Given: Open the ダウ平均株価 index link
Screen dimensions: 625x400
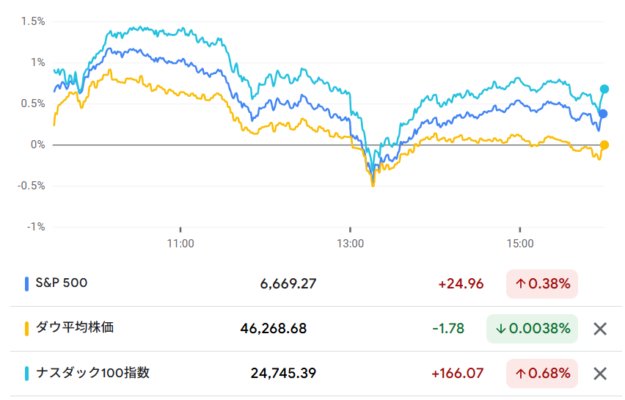Looking at the screenshot, I should 74,328.
